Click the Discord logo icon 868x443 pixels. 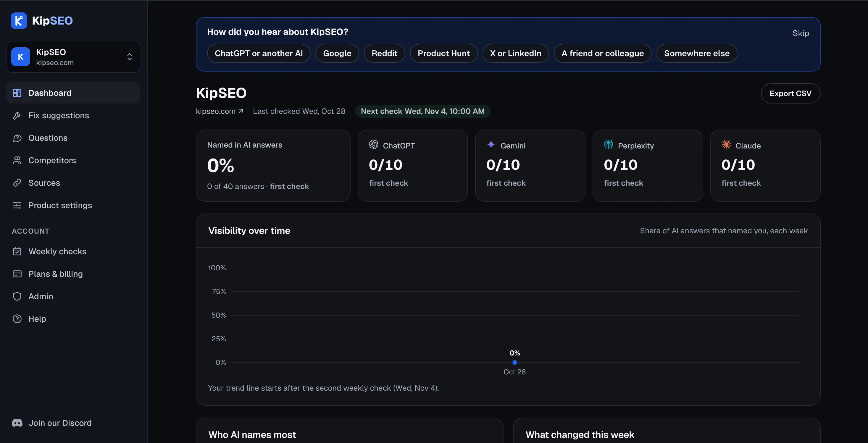17,423
